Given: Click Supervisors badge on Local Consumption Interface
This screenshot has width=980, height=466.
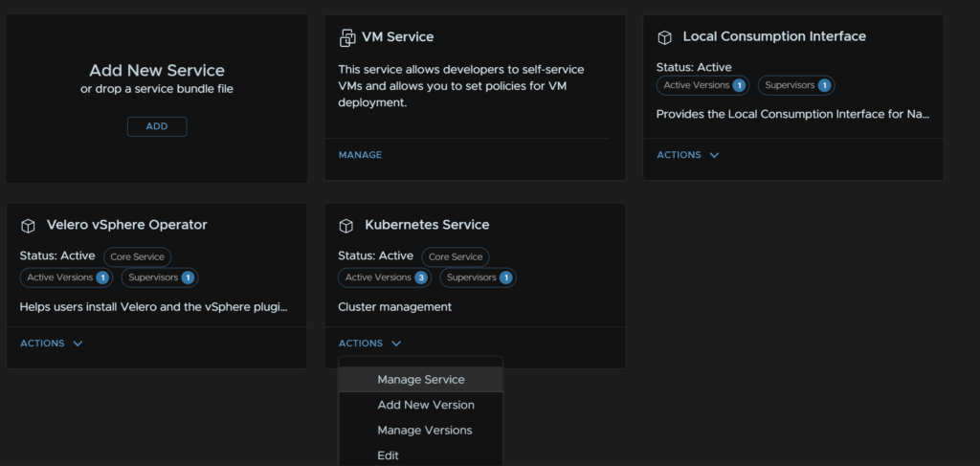Looking at the screenshot, I should coord(796,85).
